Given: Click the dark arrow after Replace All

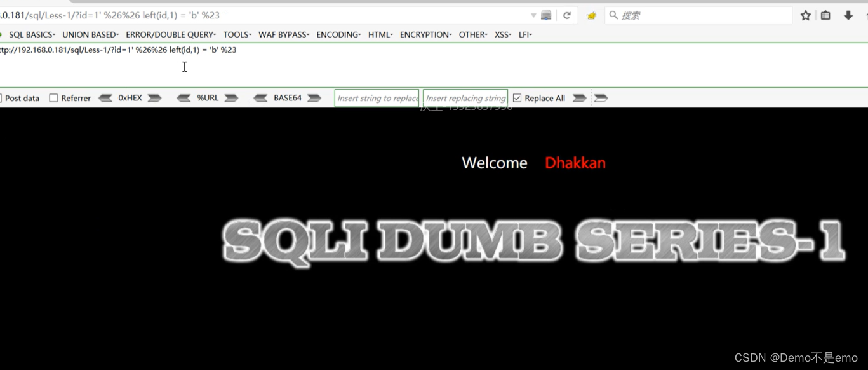Looking at the screenshot, I should (579, 98).
